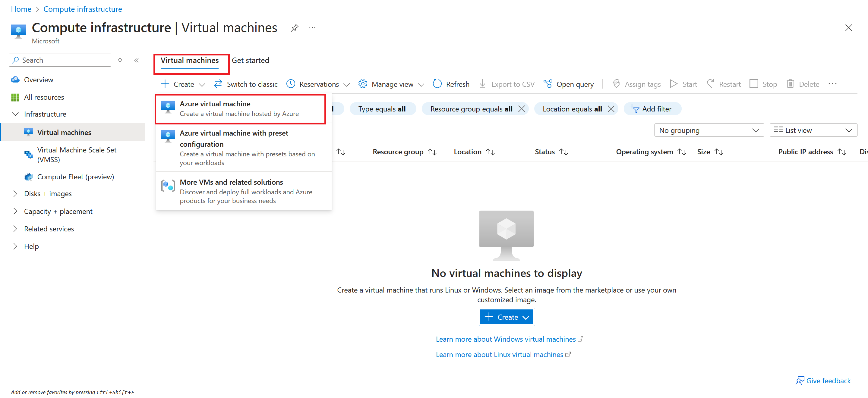Click Give feedback

point(823,381)
